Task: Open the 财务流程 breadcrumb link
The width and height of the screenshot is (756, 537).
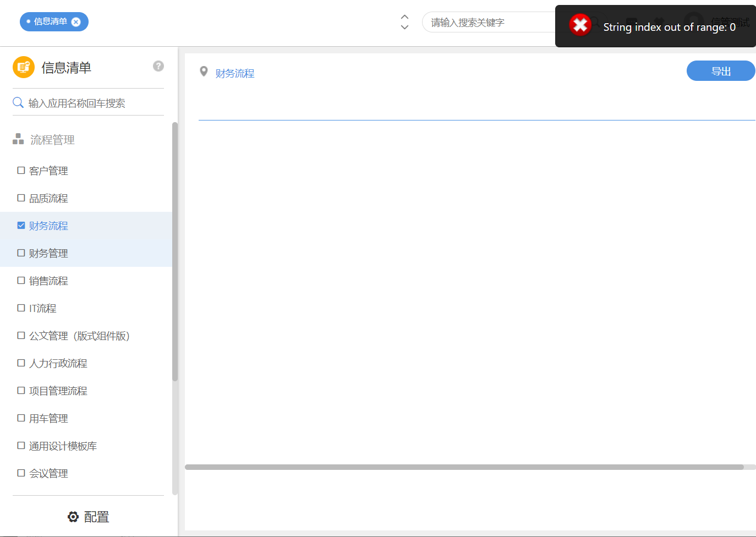Action: pos(235,74)
